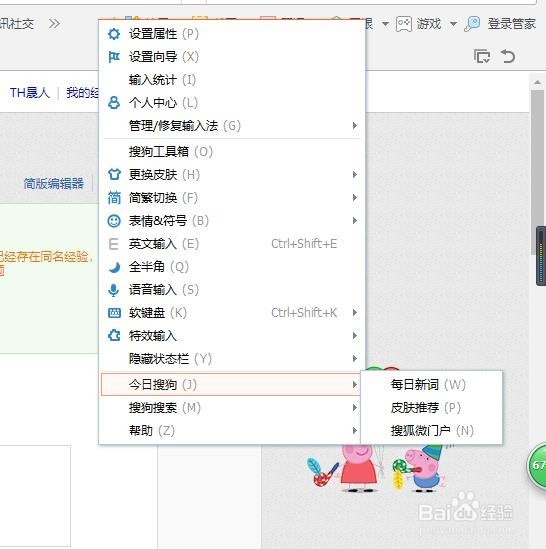Screen dimensions: 546x549
Task: Click the window-restore icon beside undo arrow
Action: pos(482,56)
